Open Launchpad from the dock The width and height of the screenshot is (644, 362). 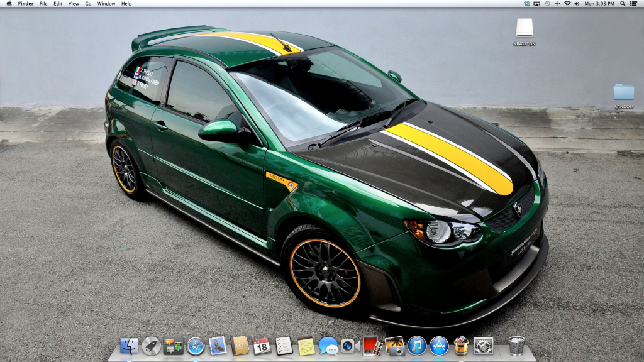(151, 346)
